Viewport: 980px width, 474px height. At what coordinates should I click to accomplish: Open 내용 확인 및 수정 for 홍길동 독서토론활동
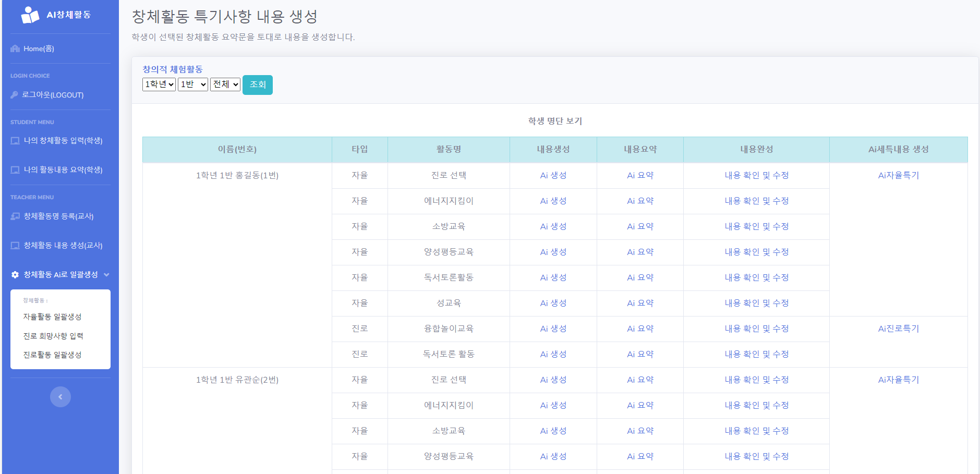click(757, 278)
